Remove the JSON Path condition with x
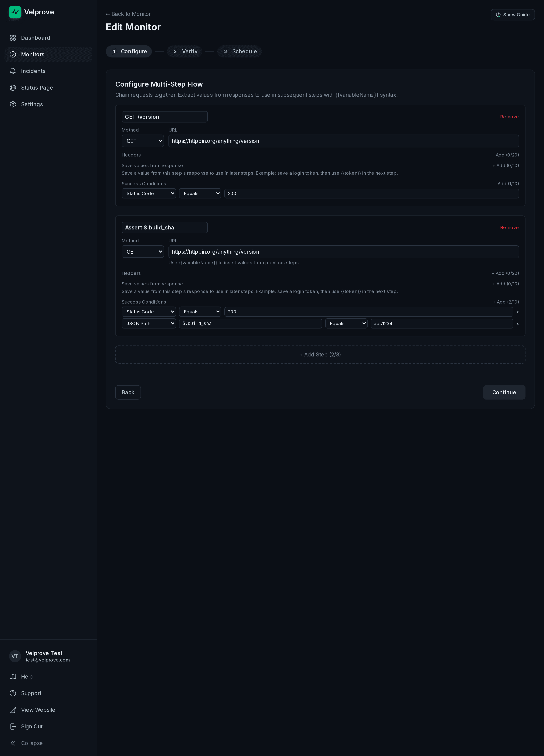 (518, 324)
